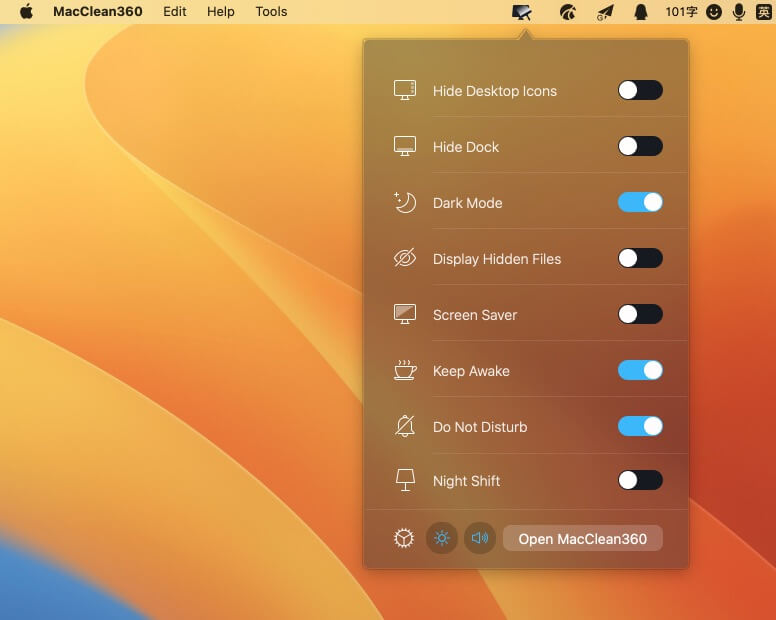Toggle the Hide Desktop Icons switch
This screenshot has height=620, width=776.
tap(640, 91)
